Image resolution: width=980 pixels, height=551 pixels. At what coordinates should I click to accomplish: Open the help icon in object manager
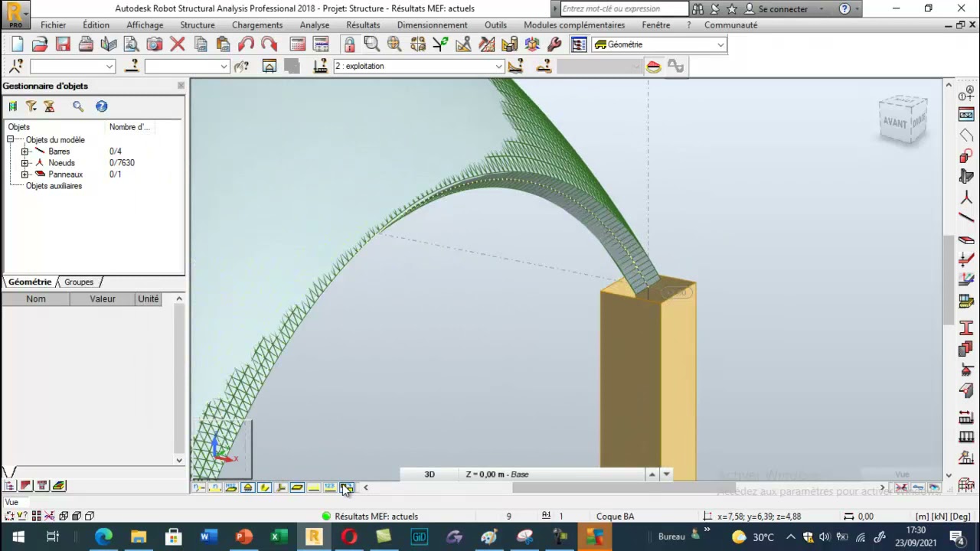coord(101,106)
